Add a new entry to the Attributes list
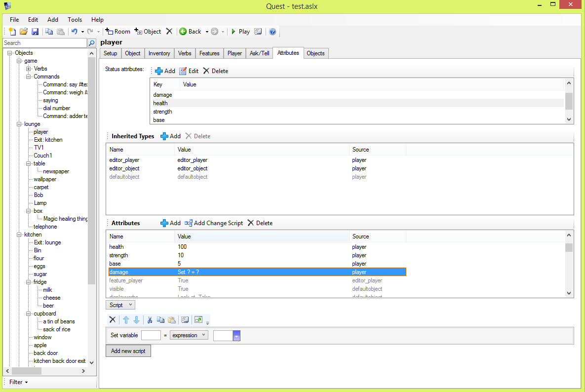The image size is (585, 392). coord(170,223)
